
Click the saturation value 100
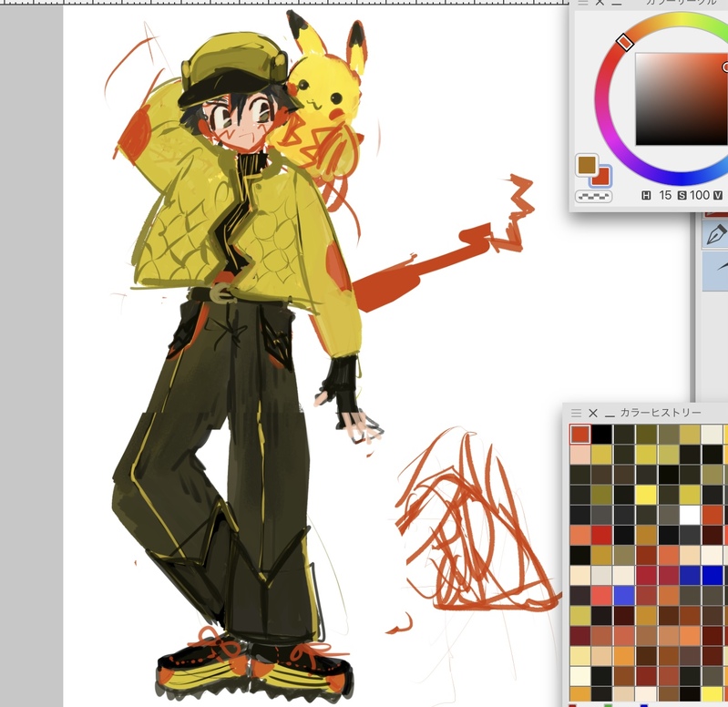699,196
